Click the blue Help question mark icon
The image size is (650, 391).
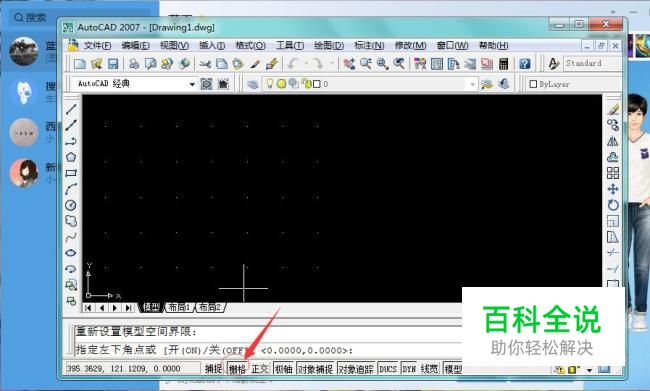click(524, 64)
